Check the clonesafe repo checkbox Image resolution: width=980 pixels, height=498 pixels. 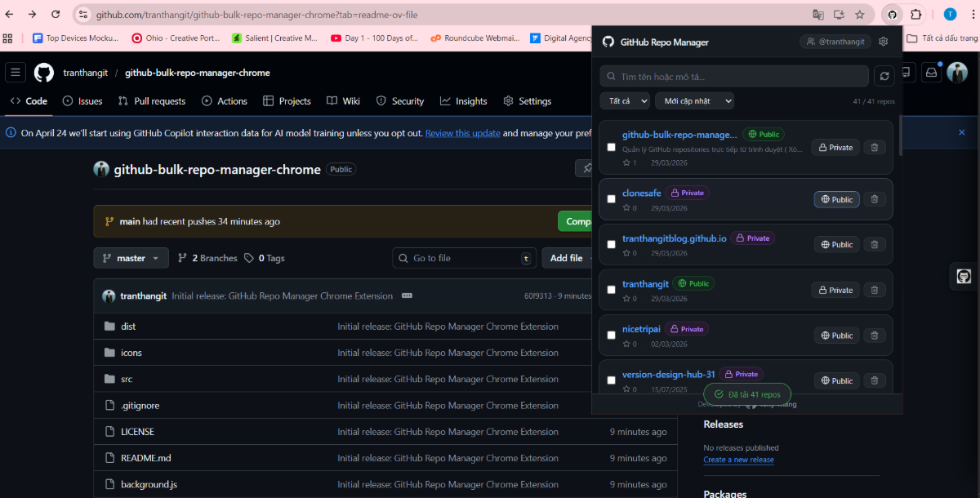pos(611,199)
